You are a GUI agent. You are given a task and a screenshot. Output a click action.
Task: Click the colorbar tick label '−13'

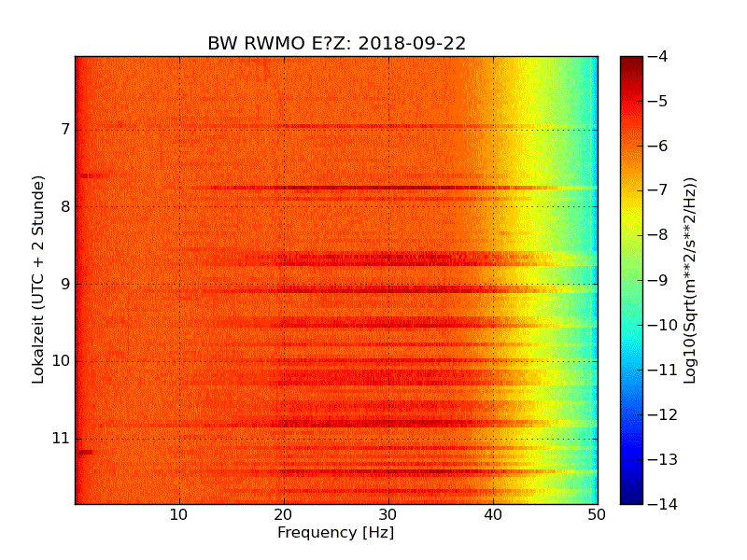(x=663, y=459)
